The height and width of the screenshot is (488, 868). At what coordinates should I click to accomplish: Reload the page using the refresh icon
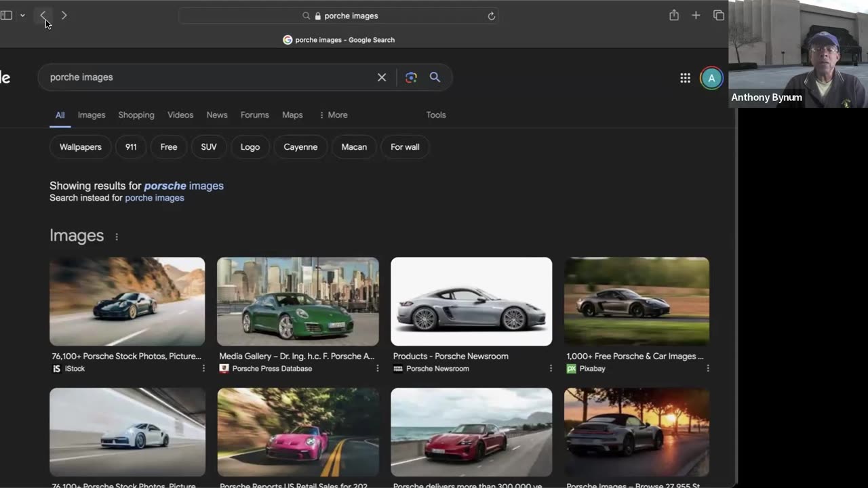[492, 16]
